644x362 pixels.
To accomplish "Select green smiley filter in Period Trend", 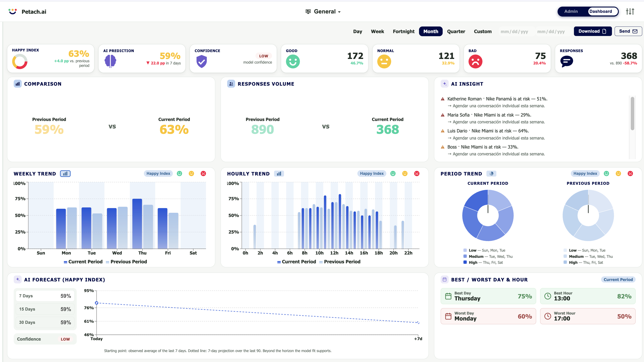I will (606, 173).
